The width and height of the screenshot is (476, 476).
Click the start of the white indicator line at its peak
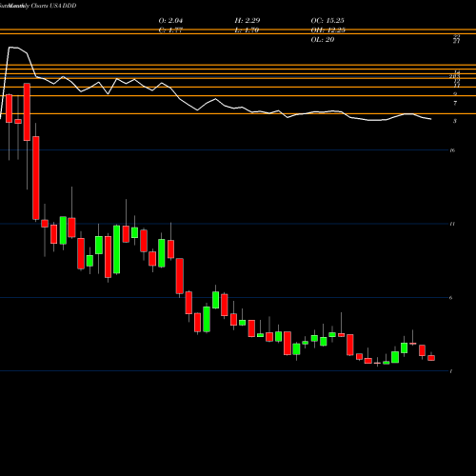(x=10, y=48)
